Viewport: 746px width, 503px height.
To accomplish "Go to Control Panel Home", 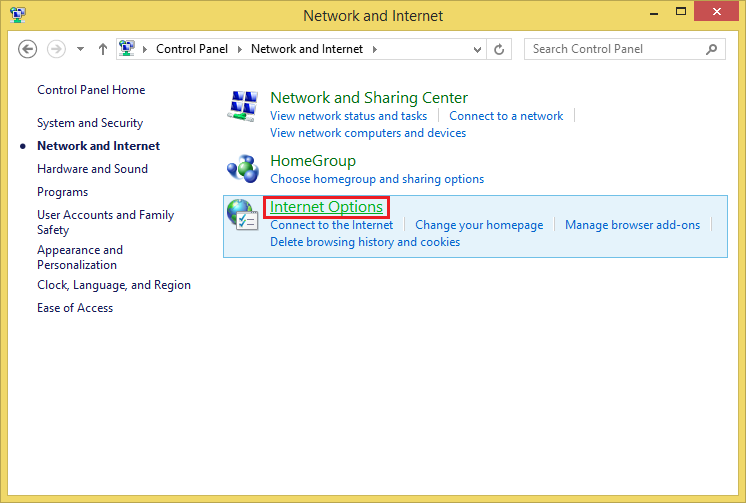I will (91, 90).
